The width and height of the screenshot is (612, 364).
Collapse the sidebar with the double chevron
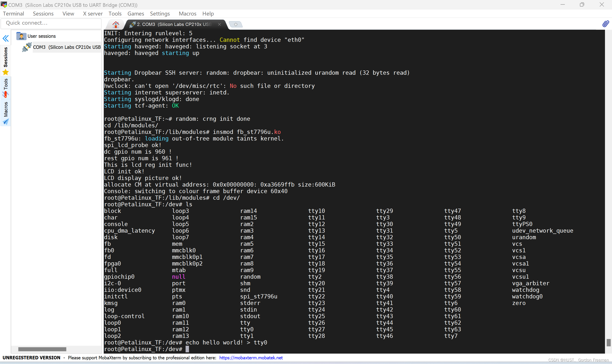pyautogui.click(x=5, y=38)
